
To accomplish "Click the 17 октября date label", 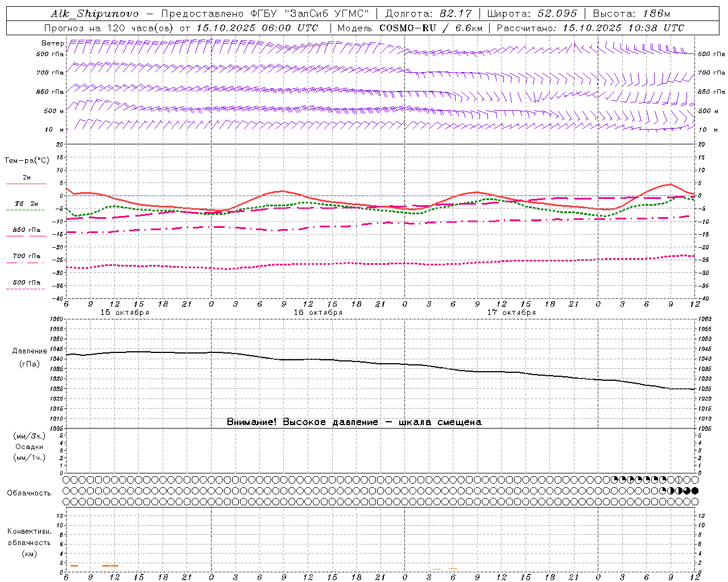I will click(511, 313).
